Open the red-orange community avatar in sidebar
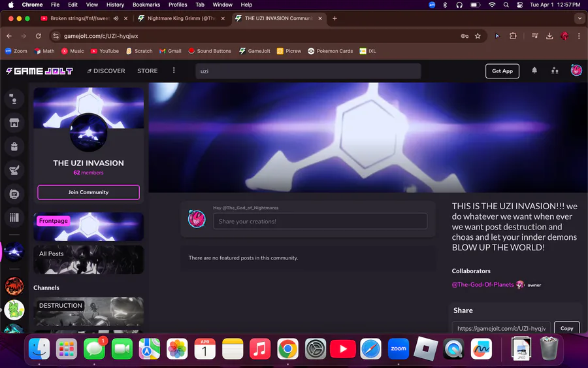 pyautogui.click(x=14, y=286)
